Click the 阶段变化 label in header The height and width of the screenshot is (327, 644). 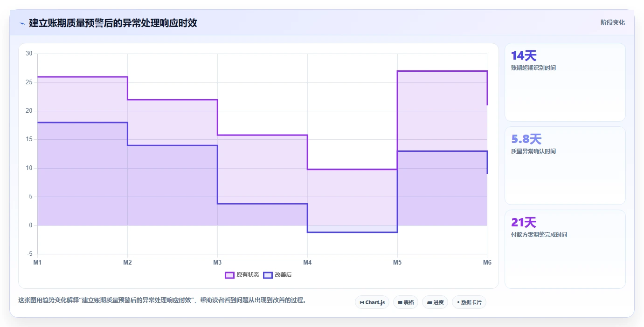(612, 22)
